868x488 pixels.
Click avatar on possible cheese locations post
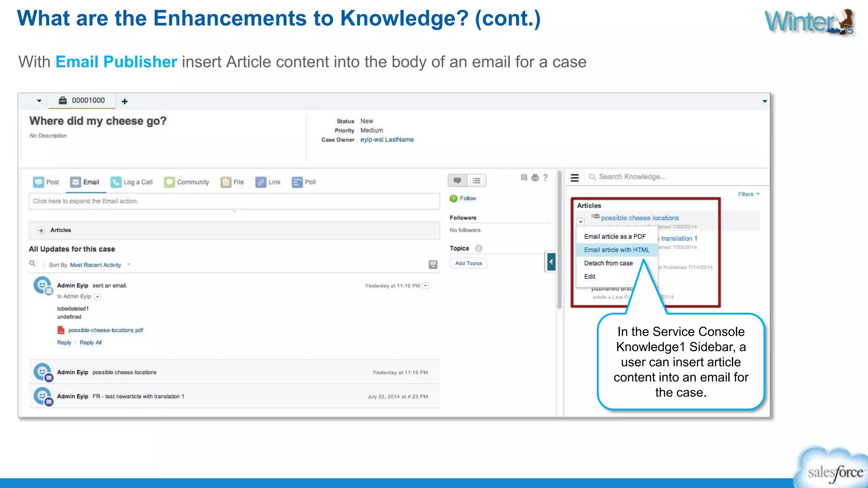pos(43,372)
